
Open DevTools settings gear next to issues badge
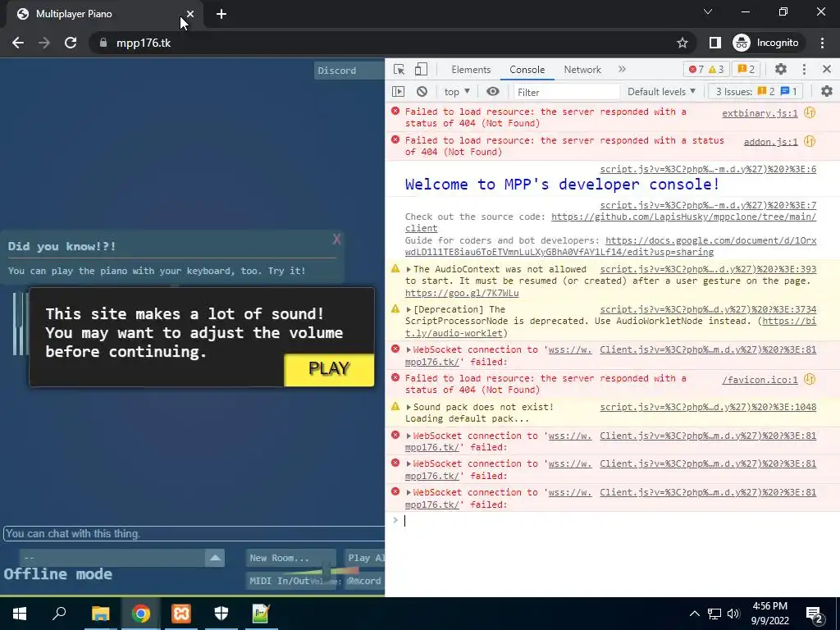point(781,69)
